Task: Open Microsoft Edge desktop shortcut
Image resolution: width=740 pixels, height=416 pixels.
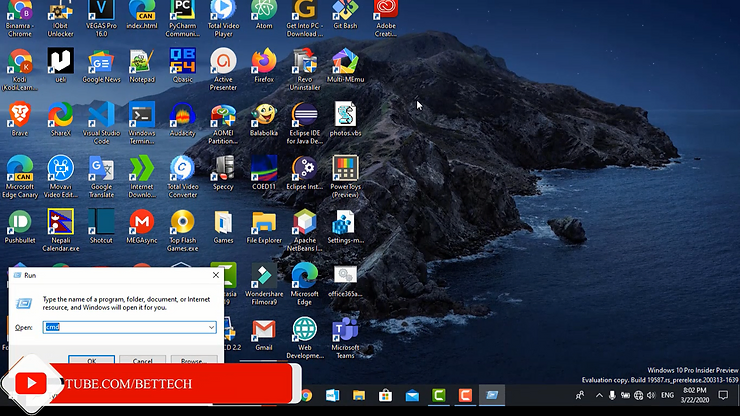Action: (x=304, y=284)
